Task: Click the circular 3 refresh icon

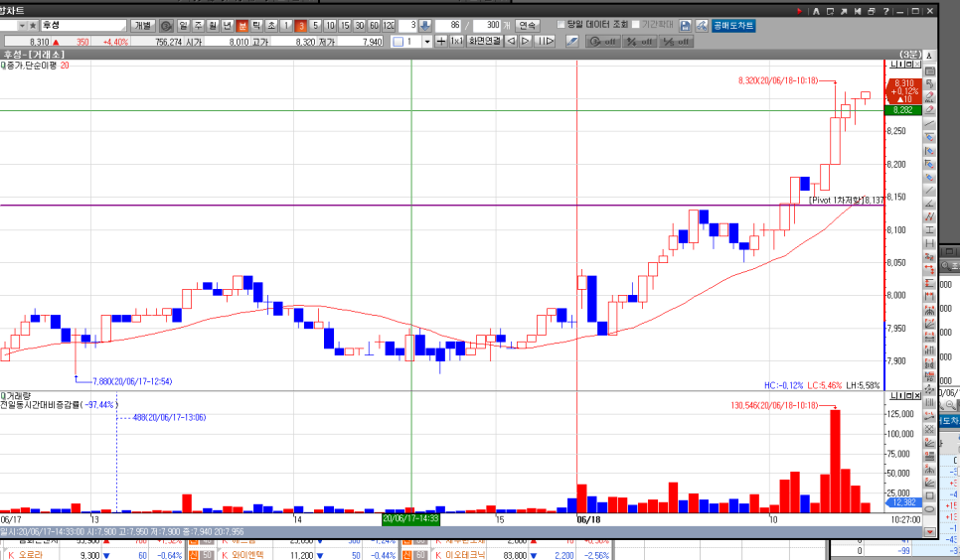Action: (166, 26)
